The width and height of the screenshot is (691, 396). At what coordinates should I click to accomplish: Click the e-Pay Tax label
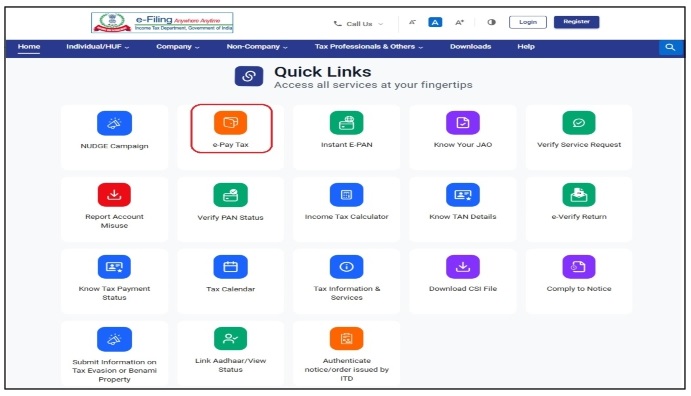(x=230, y=144)
